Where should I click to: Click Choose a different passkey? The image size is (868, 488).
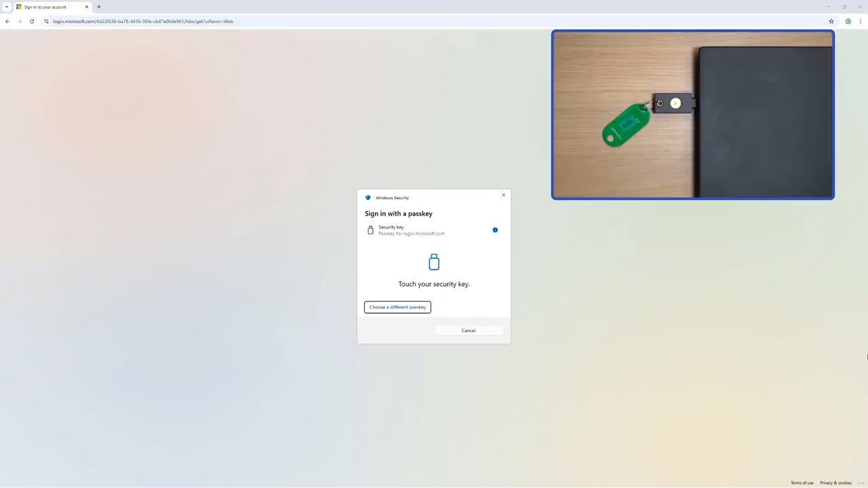(x=397, y=307)
